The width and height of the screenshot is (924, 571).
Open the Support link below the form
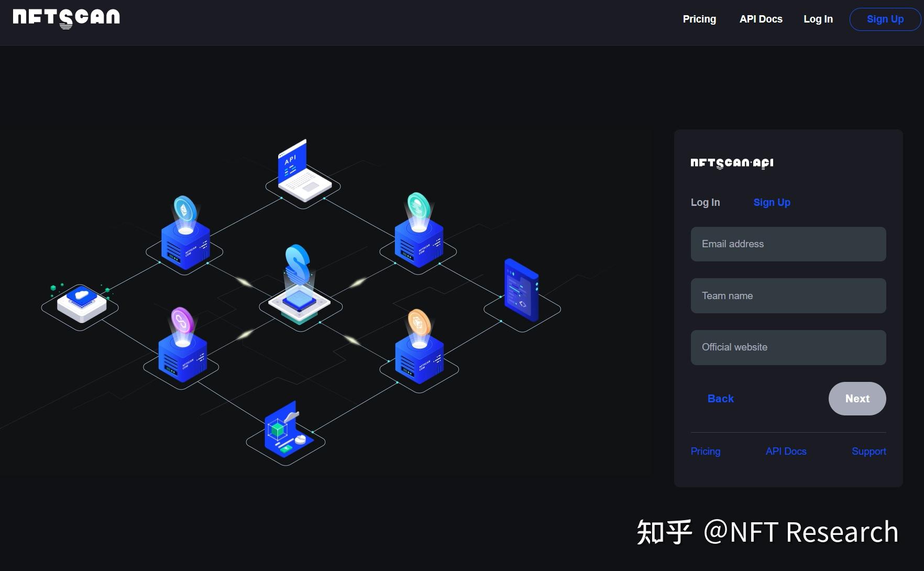[868, 451]
